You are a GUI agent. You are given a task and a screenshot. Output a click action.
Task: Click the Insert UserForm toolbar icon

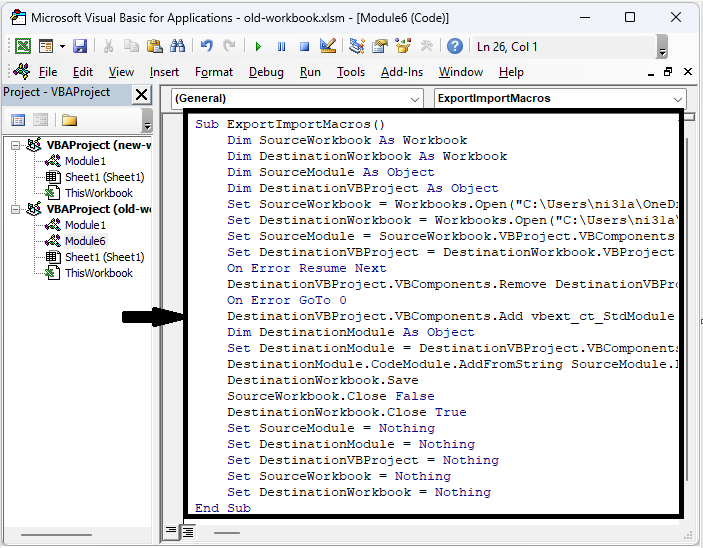coord(46,46)
